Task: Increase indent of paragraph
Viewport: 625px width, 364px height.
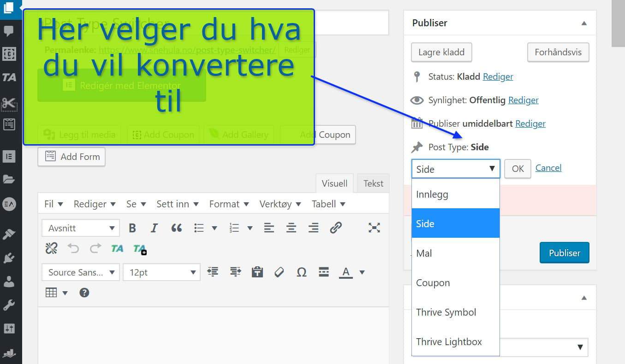Action: 236,272
